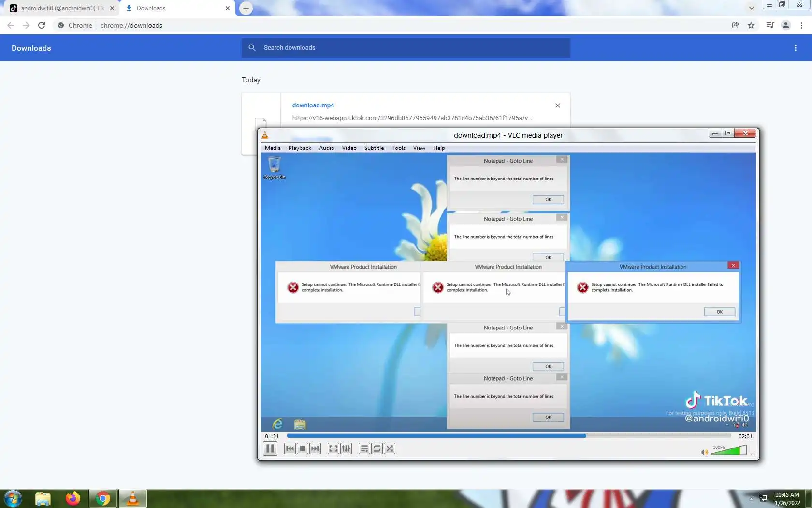Open the Audio menu in VLC

[326, 148]
